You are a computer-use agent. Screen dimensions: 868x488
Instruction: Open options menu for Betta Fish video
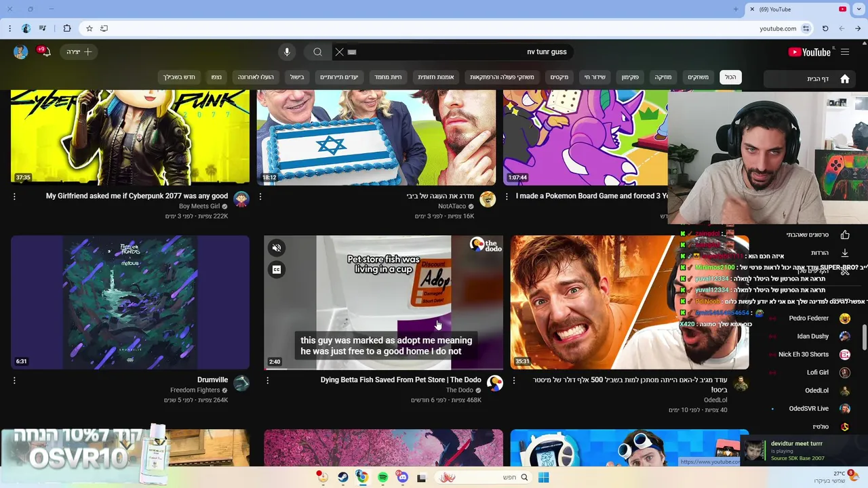[267, 381]
